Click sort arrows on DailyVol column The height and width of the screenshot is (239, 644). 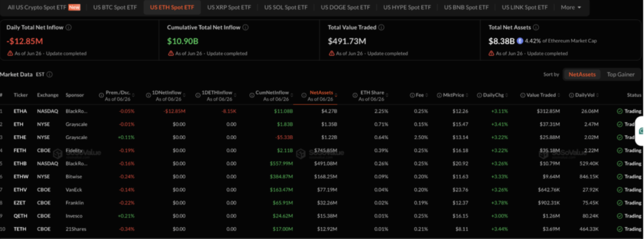[597, 95]
